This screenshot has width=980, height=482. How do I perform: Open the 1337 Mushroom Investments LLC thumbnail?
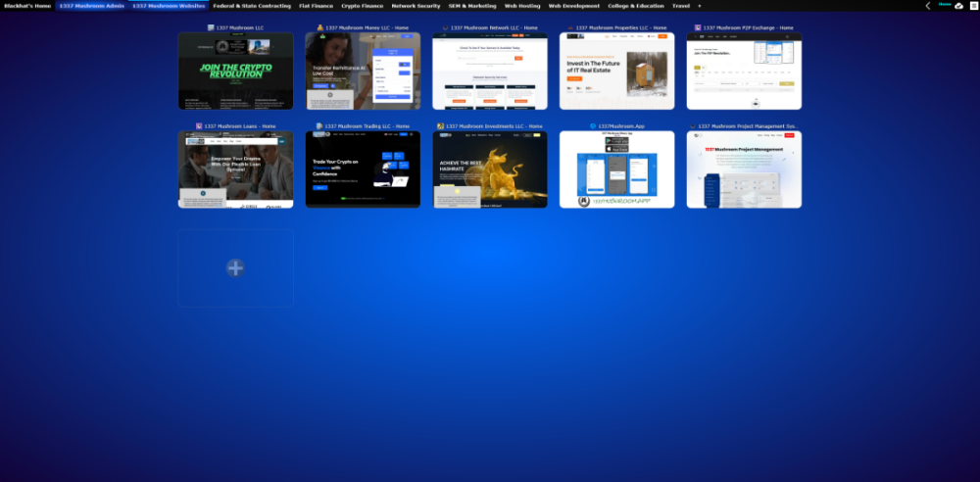[x=490, y=169]
